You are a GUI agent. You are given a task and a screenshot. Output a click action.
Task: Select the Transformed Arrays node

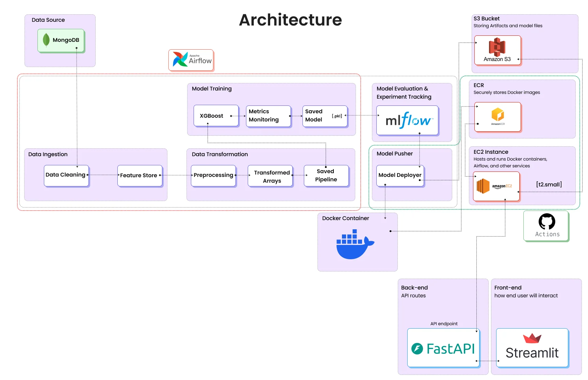coord(270,176)
